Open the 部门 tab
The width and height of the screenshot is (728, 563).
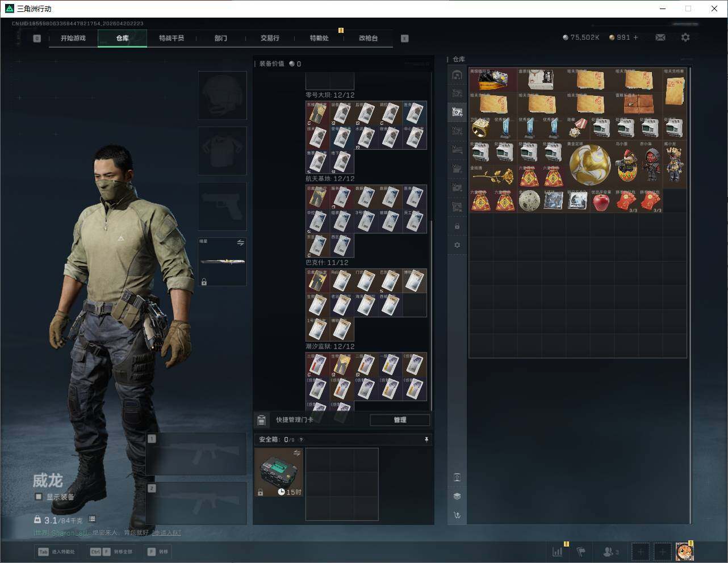click(x=221, y=38)
